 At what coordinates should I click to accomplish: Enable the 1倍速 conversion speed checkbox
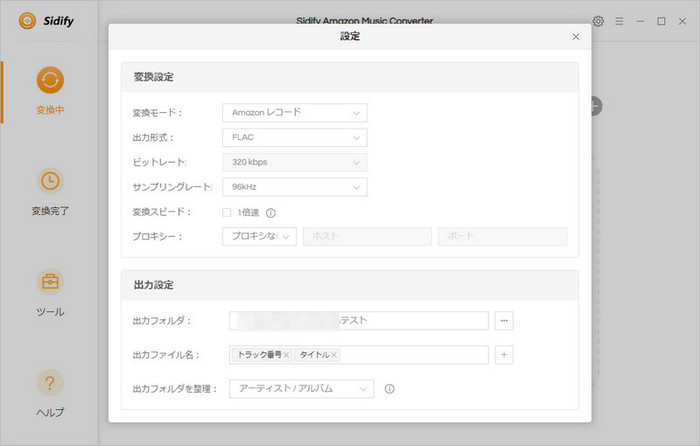point(227,213)
